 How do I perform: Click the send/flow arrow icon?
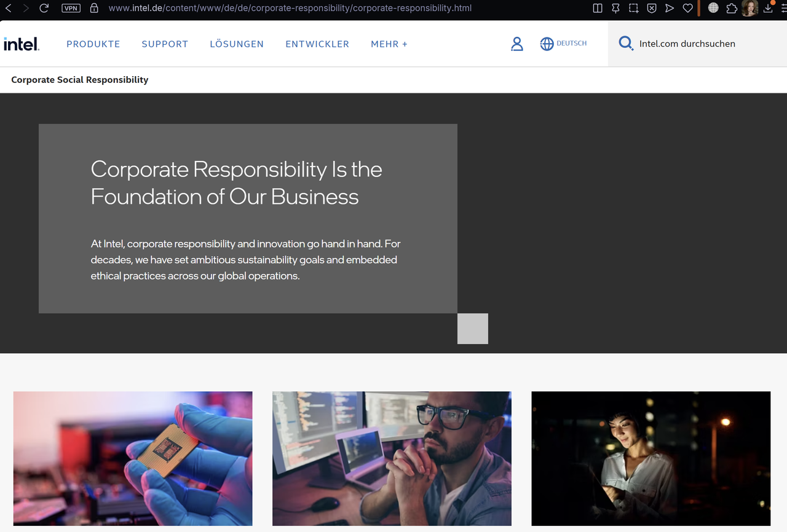pos(670,8)
